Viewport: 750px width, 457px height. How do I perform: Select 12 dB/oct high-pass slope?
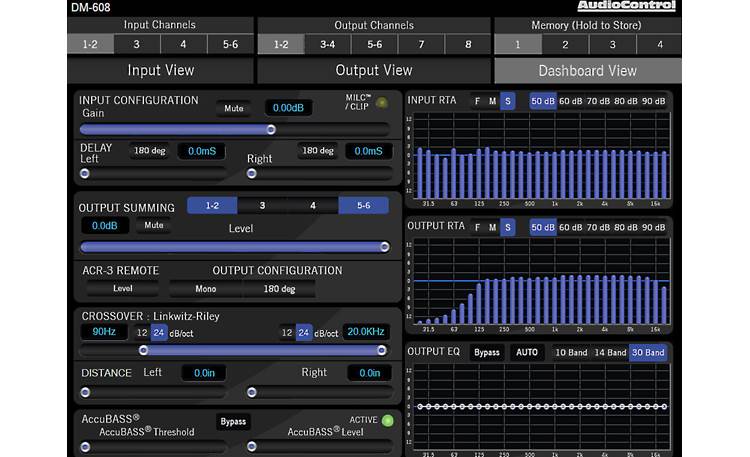pyautogui.click(x=142, y=333)
